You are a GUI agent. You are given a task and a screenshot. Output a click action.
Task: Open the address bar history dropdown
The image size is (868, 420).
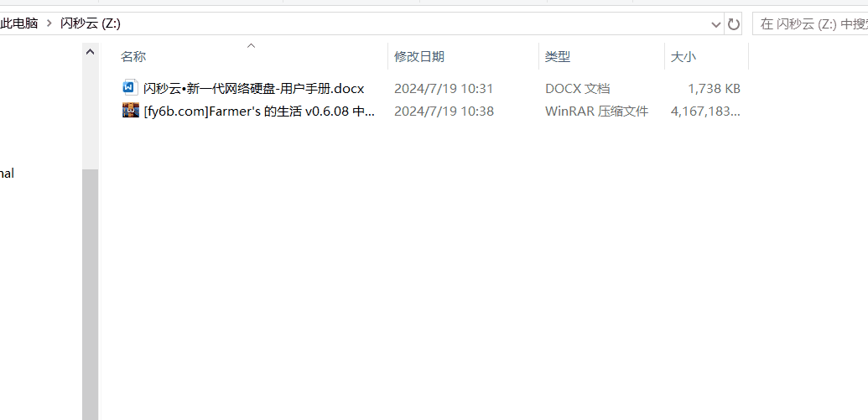point(715,23)
